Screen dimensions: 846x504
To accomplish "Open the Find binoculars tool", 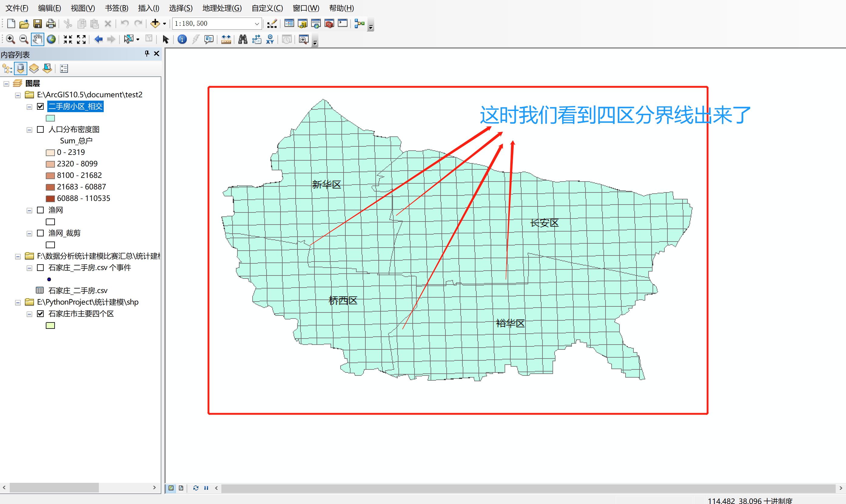I will tap(243, 39).
